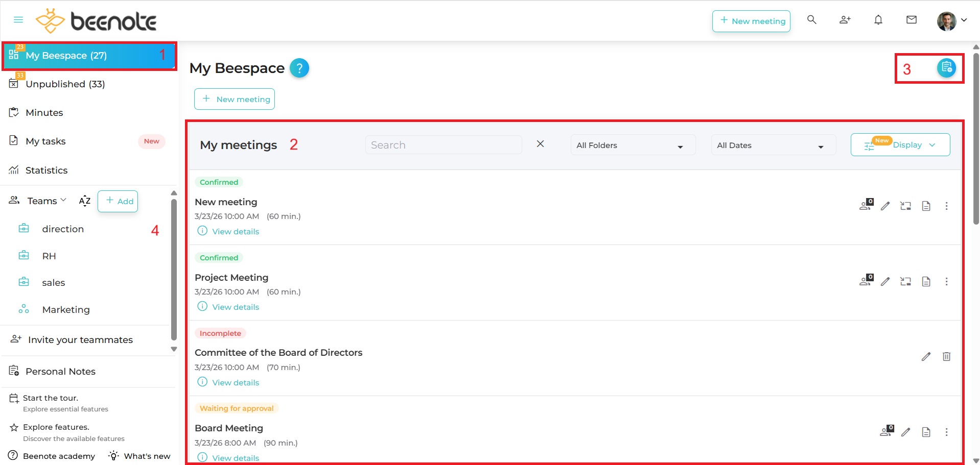Click the My meetings Search field
Viewport: 980px width, 465px height.
click(x=443, y=145)
